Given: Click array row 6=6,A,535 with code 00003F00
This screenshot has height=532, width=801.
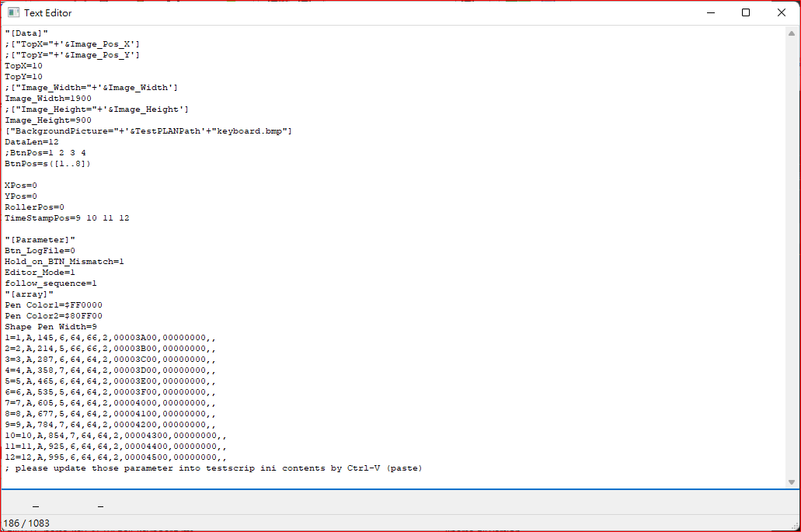Looking at the screenshot, I should click(x=110, y=392).
